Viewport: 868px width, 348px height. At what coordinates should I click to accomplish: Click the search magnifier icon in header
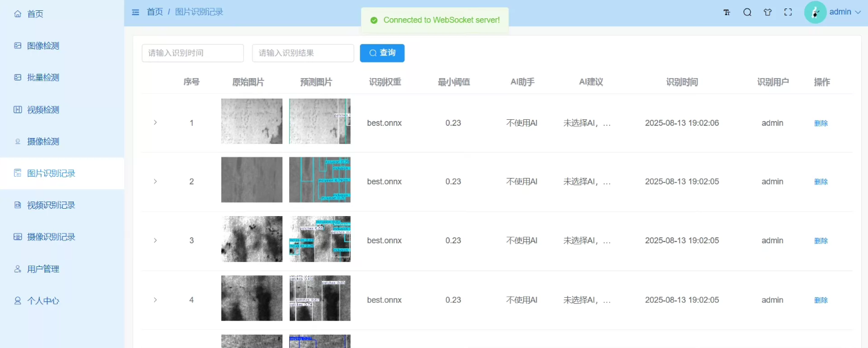click(x=747, y=12)
